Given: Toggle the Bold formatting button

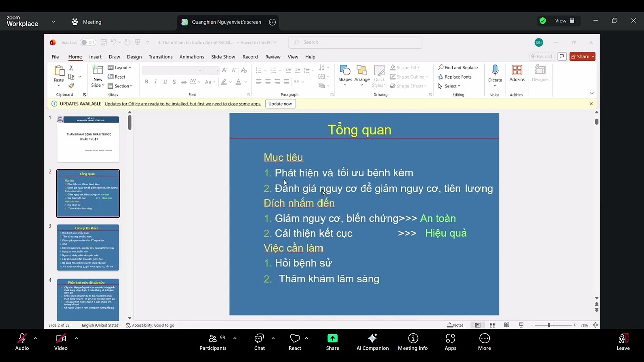Looking at the screenshot, I should point(146,82).
